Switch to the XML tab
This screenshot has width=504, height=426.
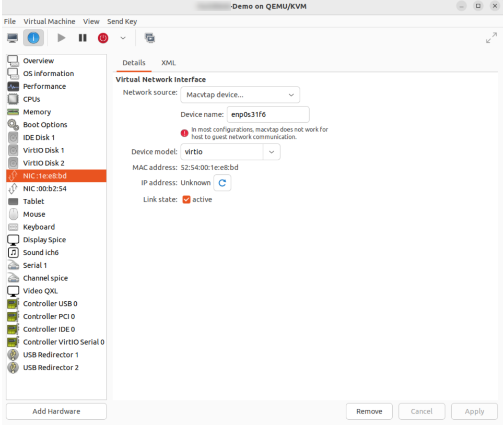(x=168, y=63)
